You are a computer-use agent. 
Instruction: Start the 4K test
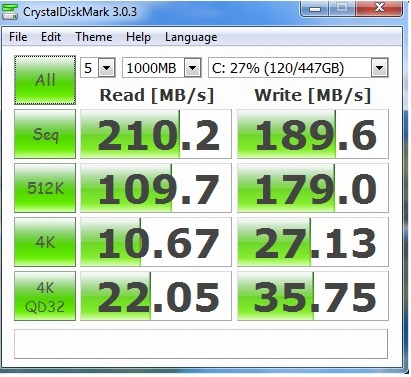coord(45,242)
